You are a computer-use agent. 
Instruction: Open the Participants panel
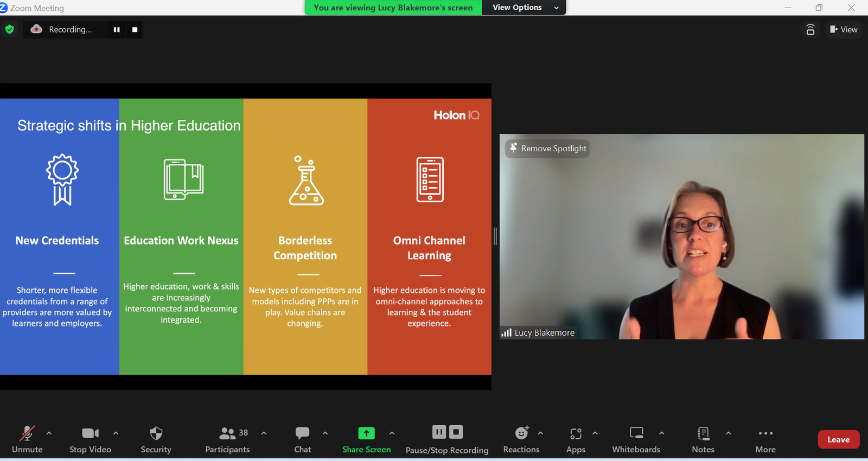[x=227, y=433]
